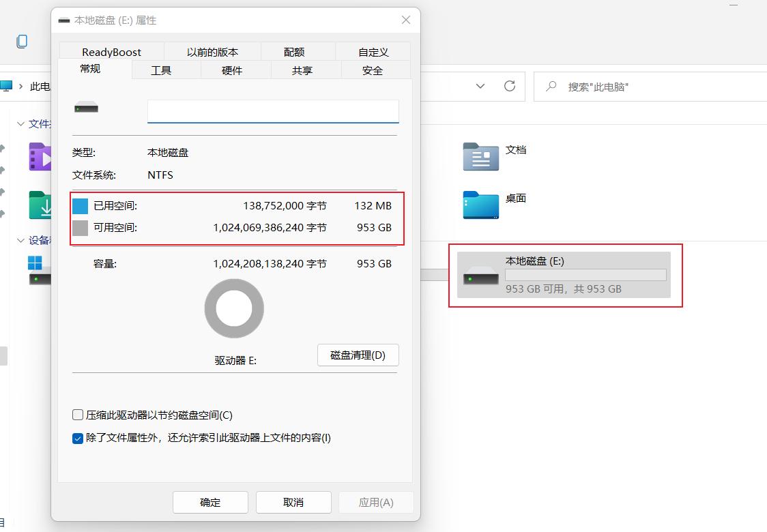Click the volume label input field
Viewport: 767px width, 532px height.
(x=272, y=111)
